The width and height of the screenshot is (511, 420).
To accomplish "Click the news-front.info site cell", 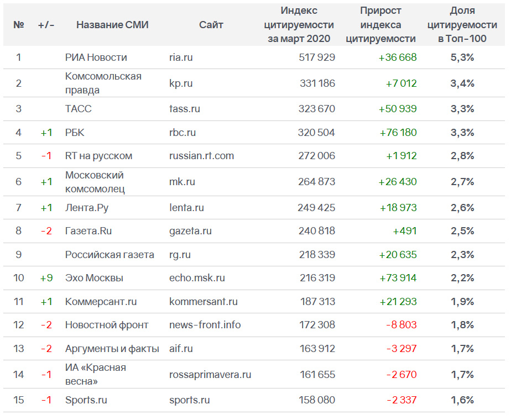I will tap(205, 324).
